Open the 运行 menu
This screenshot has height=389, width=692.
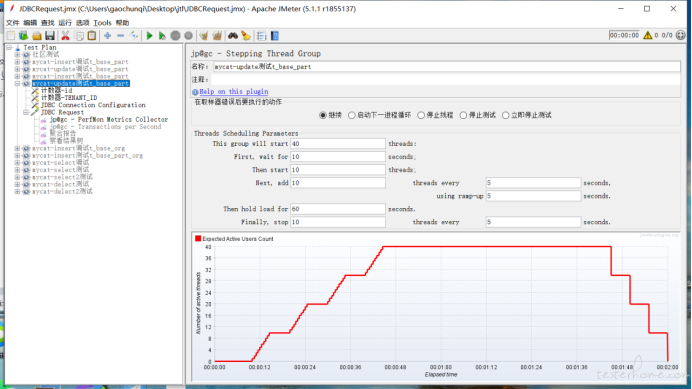(65, 23)
